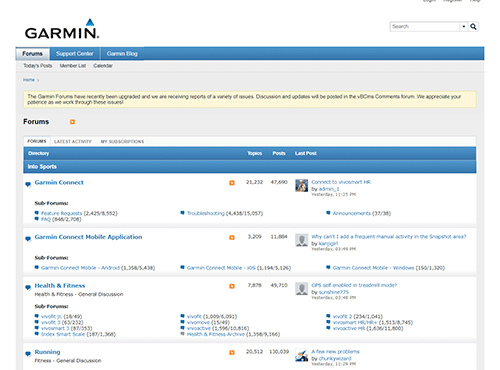Click the icon beside Troubleshooting
Viewport: 500px width, 370px height.
click(182, 213)
